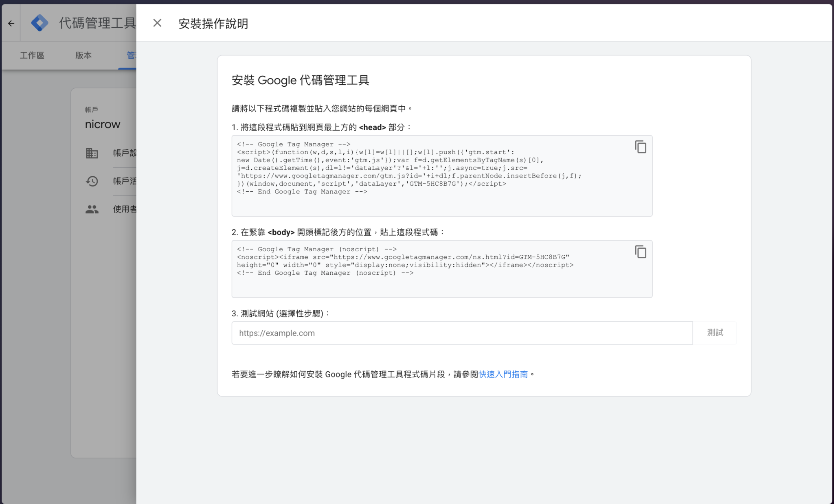Click the people icon next to 使用者
This screenshot has width=834, height=504.
click(x=92, y=210)
